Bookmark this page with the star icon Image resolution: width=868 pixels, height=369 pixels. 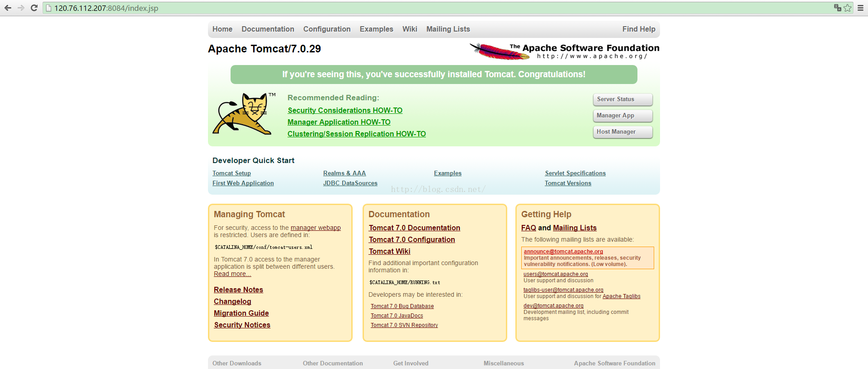[x=848, y=8]
